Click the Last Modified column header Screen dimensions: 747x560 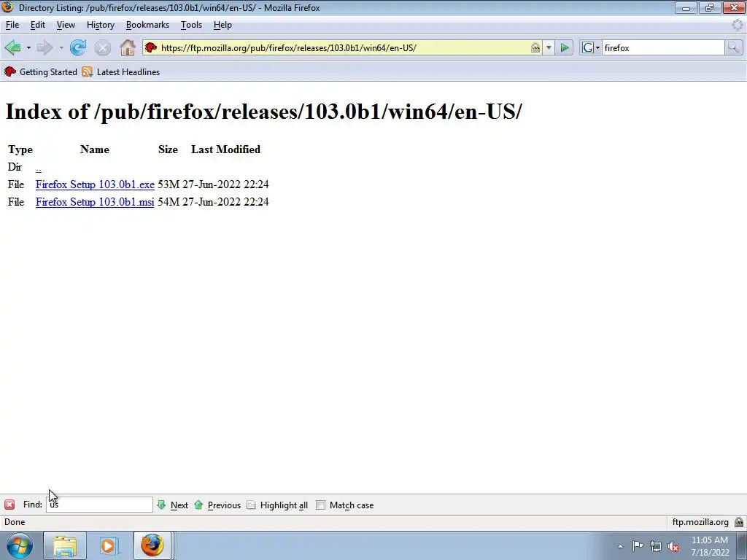pyautogui.click(x=226, y=149)
